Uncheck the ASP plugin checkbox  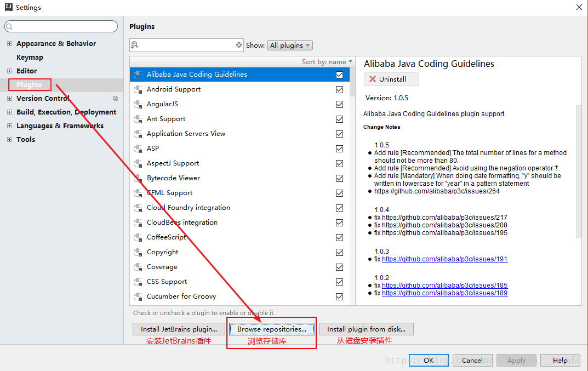point(339,149)
